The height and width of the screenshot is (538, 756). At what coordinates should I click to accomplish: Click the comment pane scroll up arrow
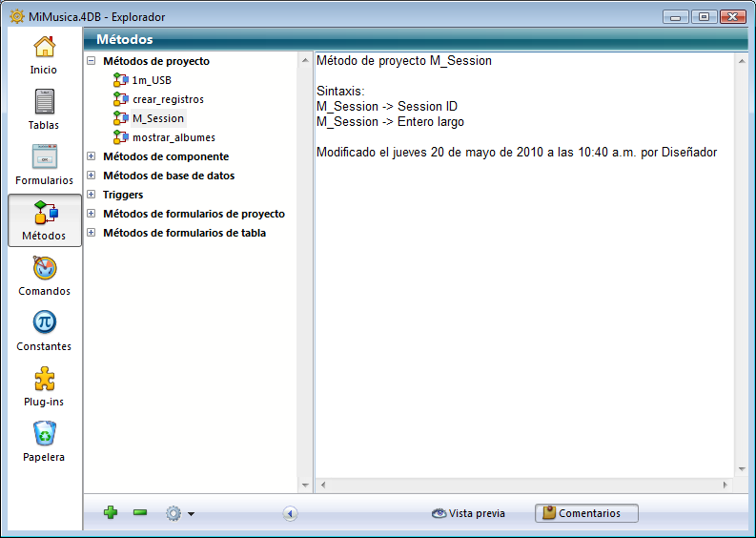pos(742,60)
